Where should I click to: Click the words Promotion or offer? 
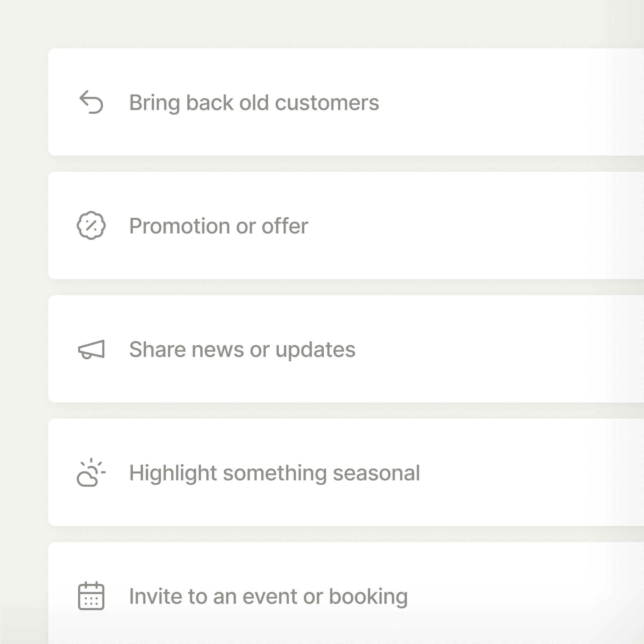(x=219, y=226)
